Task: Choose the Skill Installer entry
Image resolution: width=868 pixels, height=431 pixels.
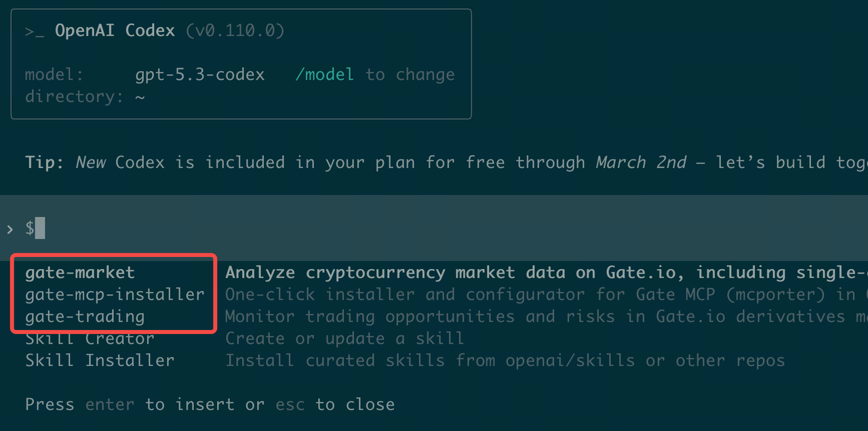Action: pyautogui.click(x=100, y=360)
